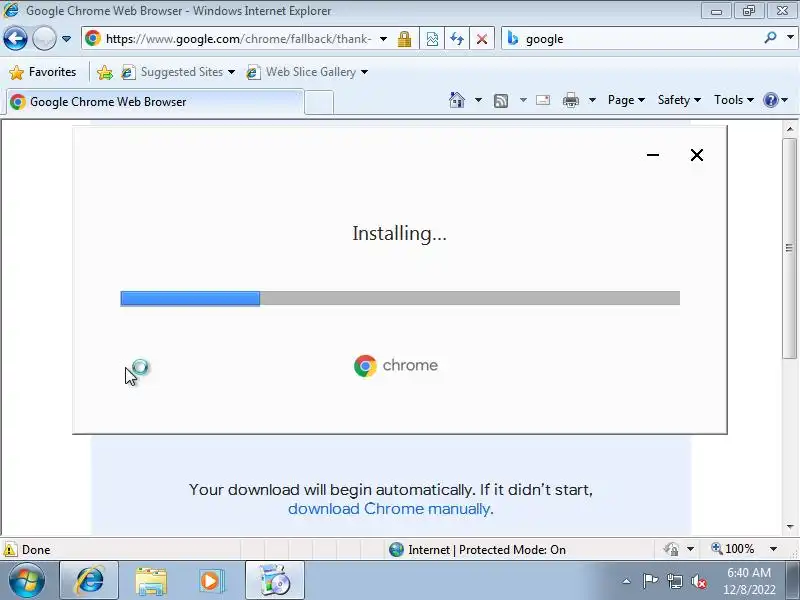Open Web Slice Gallery link

coord(302,72)
